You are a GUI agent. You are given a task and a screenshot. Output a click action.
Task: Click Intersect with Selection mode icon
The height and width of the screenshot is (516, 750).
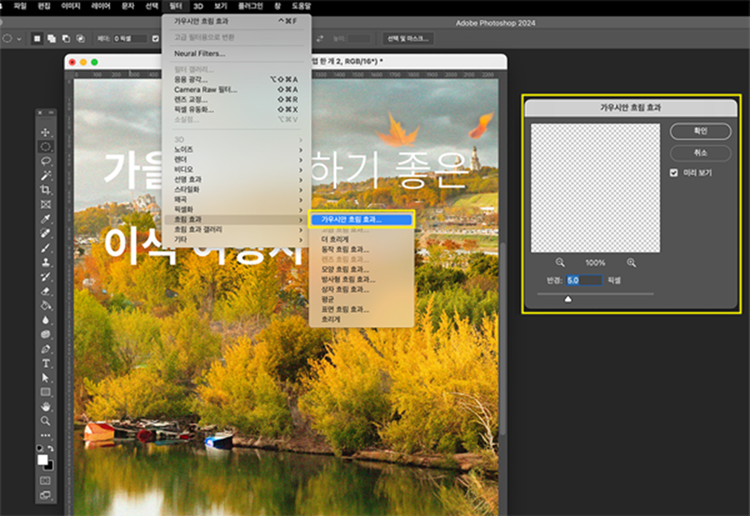point(80,39)
